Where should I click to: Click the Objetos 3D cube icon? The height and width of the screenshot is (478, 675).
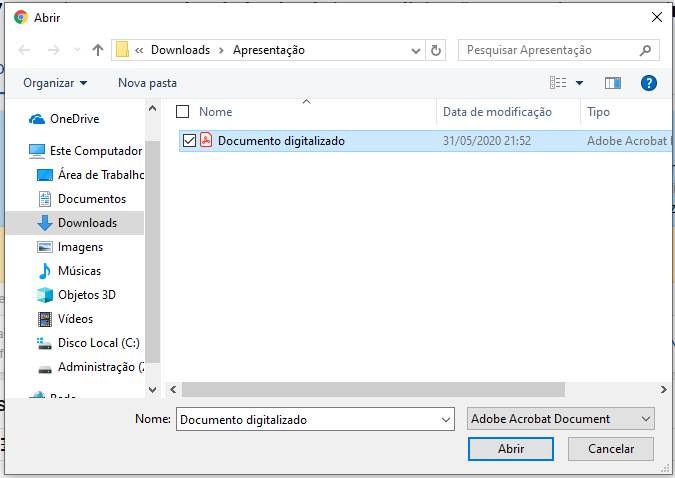coord(45,295)
